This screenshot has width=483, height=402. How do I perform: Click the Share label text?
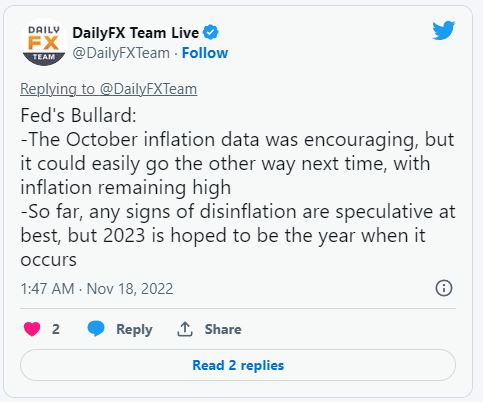pyautogui.click(x=223, y=329)
